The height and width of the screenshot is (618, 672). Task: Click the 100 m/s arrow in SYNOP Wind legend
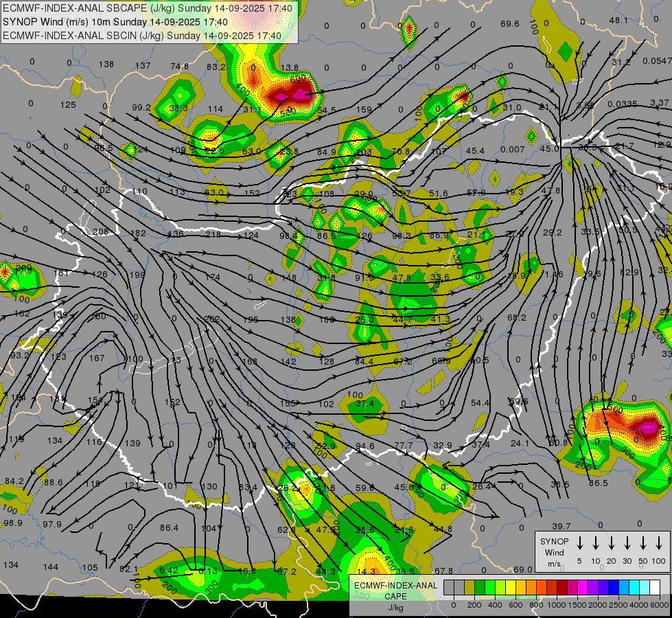[x=659, y=543]
